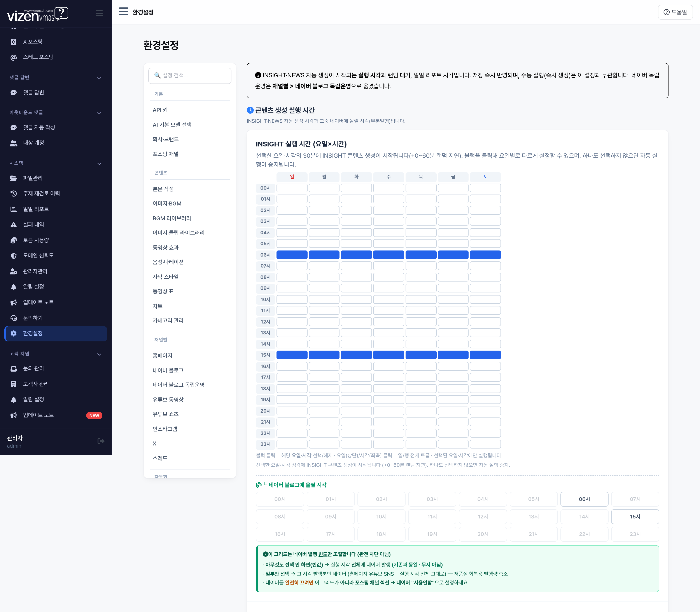Image resolution: width=700 pixels, height=612 pixels.
Task: Open API 키 settings section
Action: pos(160,110)
